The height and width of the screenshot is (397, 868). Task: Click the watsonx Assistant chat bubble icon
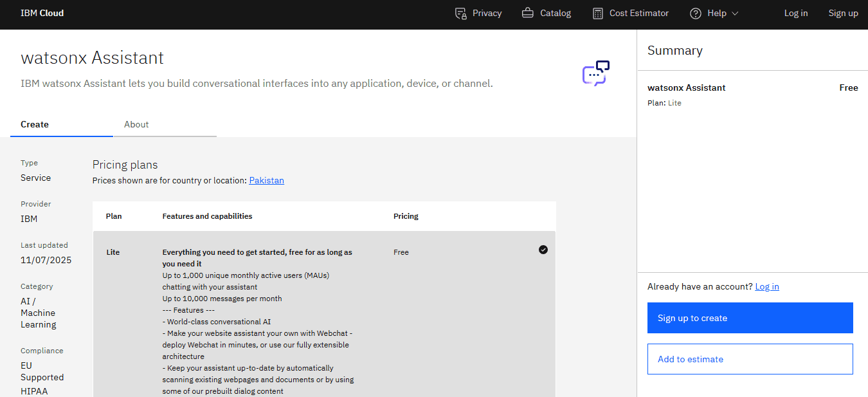click(x=596, y=73)
